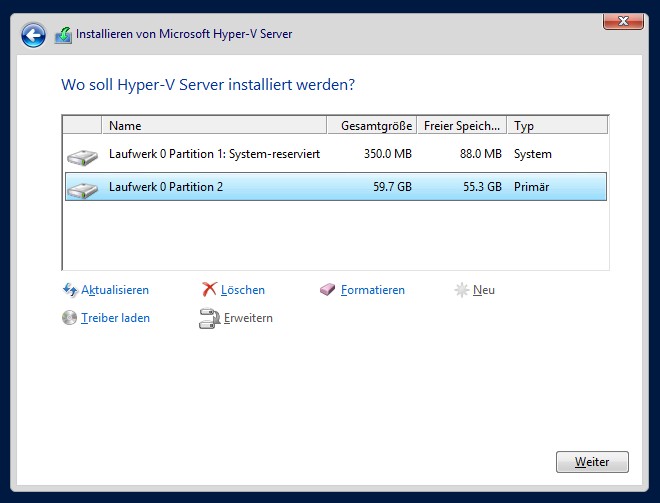The image size is (660, 503).
Task: Click the 59.7 GB size value
Action: [392, 187]
